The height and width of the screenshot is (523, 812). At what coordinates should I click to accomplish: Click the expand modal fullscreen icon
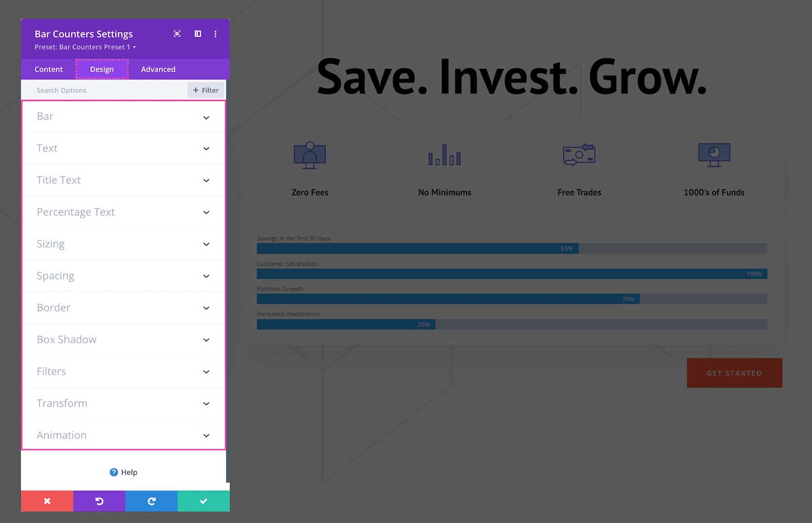177,34
